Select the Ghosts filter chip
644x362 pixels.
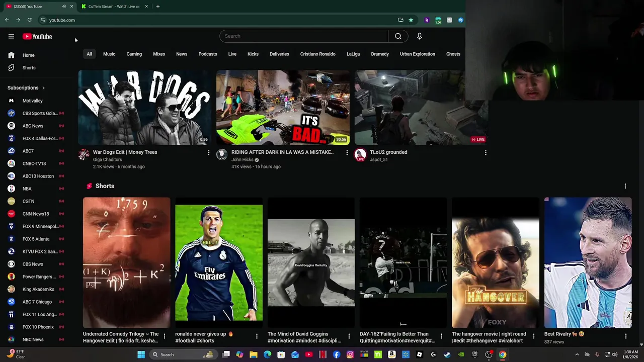click(x=453, y=54)
